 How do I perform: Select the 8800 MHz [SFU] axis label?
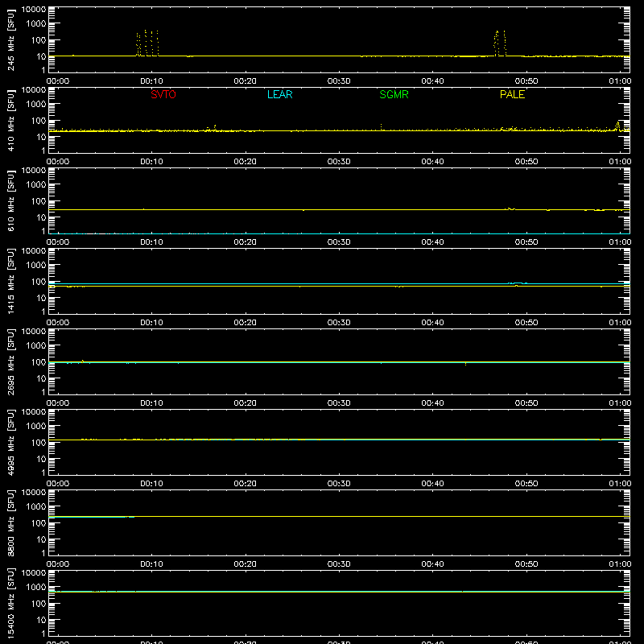(x=11, y=522)
